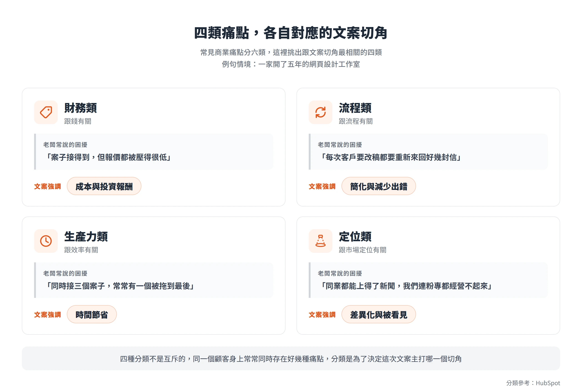The image size is (582, 392).
Task: Click the line 例句情境：一家開了五年的網頁設計工作室
Action: point(291,64)
